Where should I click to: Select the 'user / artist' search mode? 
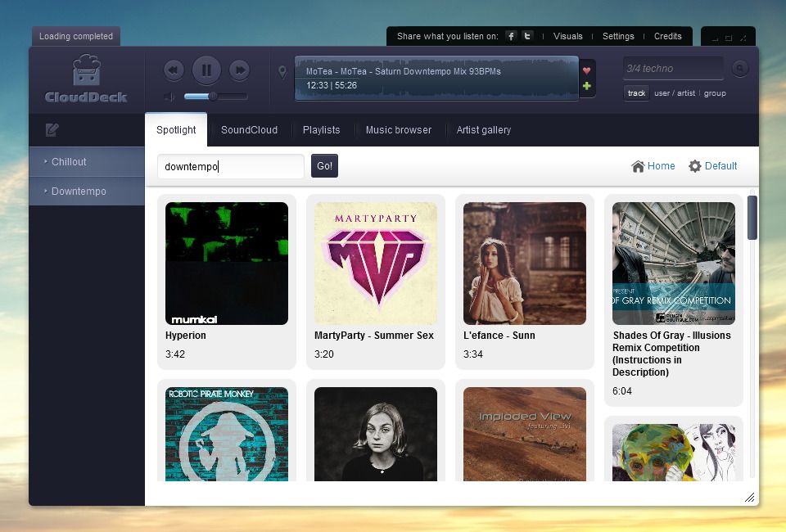(674, 93)
